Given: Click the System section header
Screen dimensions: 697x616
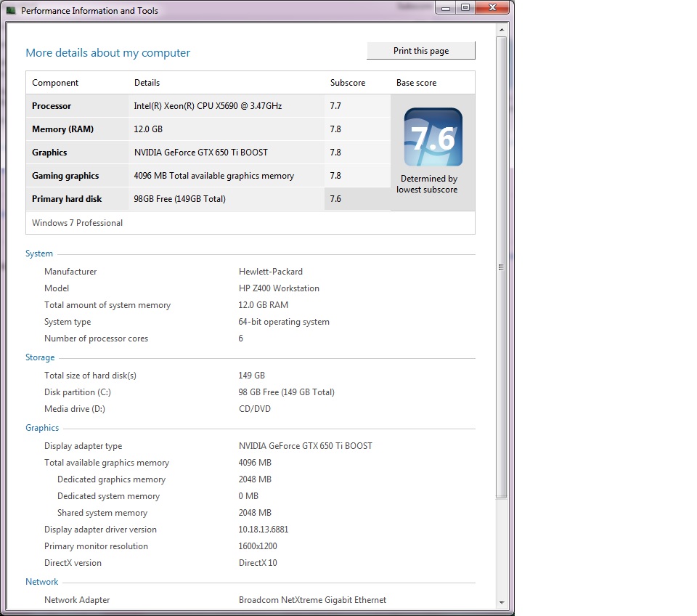Looking at the screenshot, I should click(39, 254).
